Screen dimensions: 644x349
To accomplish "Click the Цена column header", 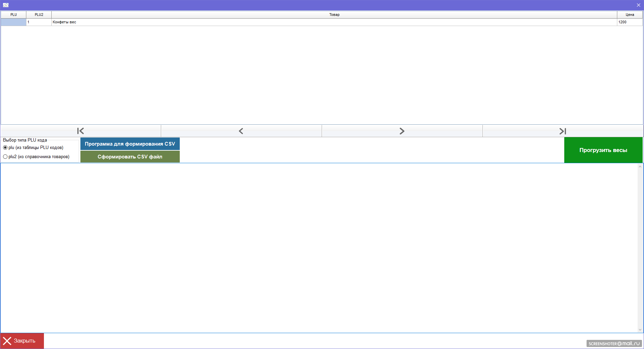I will [x=629, y=15].
